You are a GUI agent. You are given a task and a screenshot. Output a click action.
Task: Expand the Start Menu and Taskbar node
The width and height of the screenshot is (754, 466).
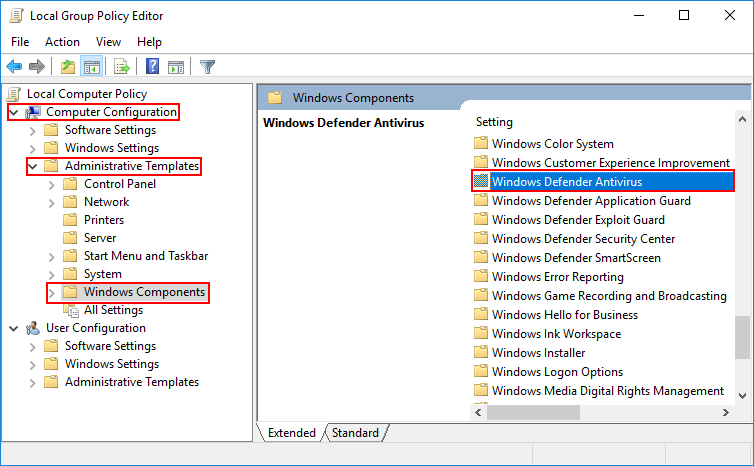click(51, 257)
